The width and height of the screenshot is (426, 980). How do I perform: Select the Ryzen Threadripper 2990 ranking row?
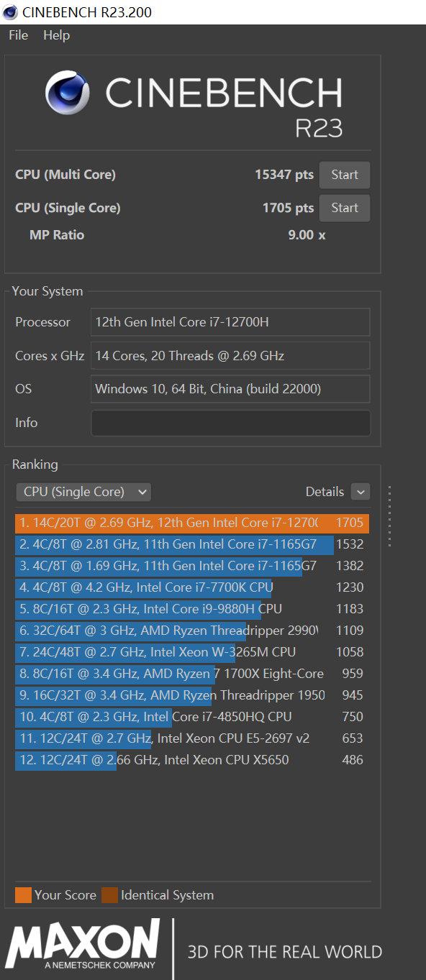point(192,631)
